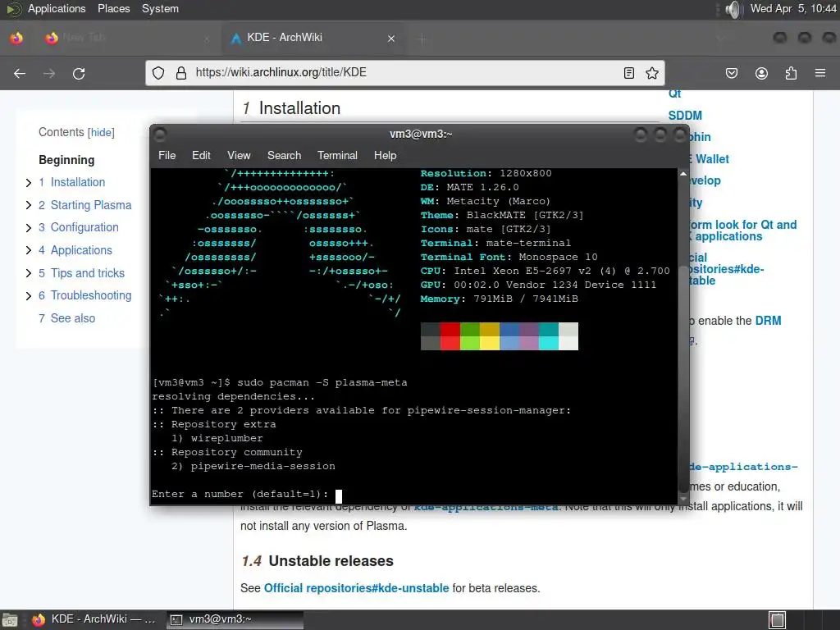Image resolution: width=840 pixels, height=630 pixels.
Task: Close the KDE - ArchWiki tab
Action: 391,39
